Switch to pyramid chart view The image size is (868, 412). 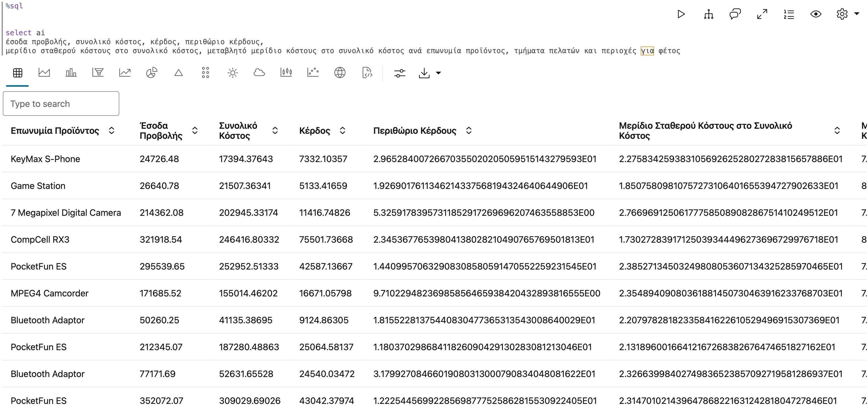point(179,73)
